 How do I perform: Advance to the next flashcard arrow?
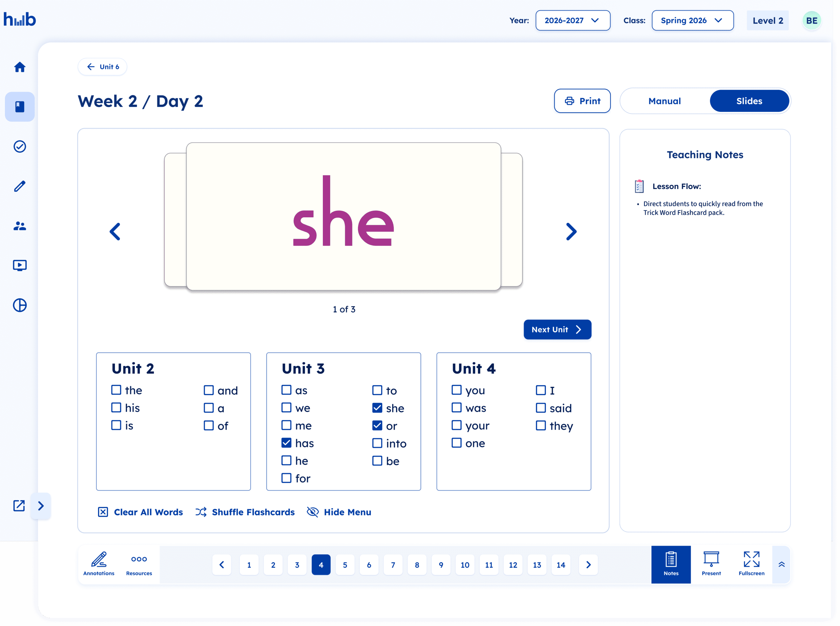[x=571, y=231]
